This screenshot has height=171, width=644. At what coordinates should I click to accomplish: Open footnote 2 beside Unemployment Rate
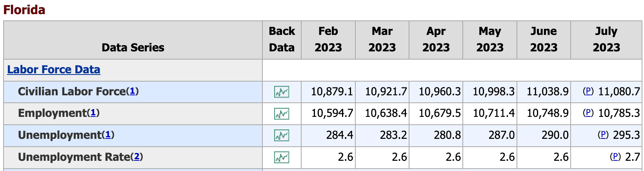(x=136, y=157)
